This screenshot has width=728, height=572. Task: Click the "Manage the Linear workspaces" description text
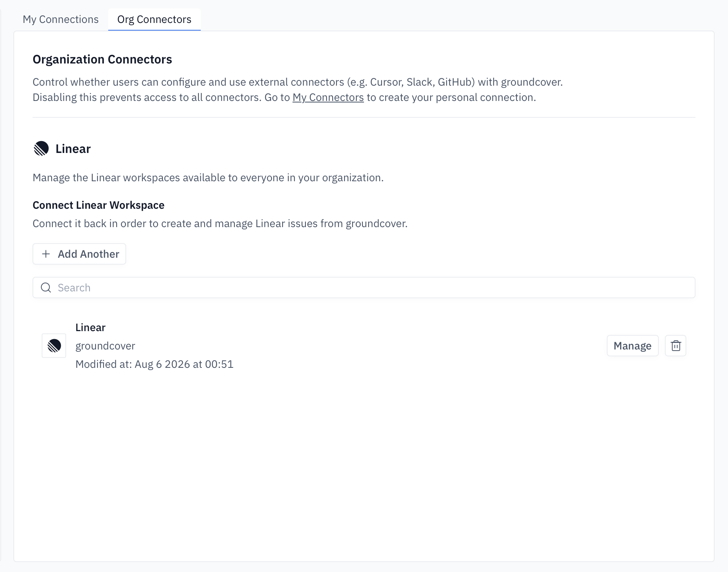coord(208,178)
